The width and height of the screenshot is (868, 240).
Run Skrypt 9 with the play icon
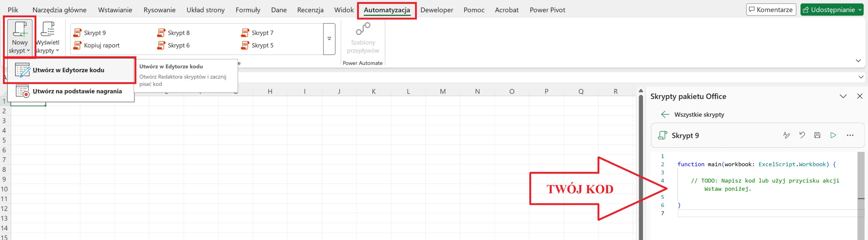833,135
